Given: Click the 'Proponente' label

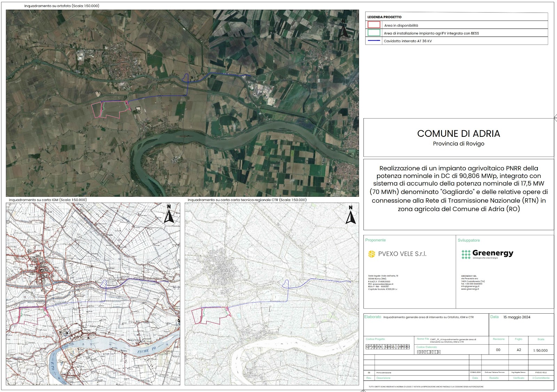Looking at the screenshot, I should (375, 240).
